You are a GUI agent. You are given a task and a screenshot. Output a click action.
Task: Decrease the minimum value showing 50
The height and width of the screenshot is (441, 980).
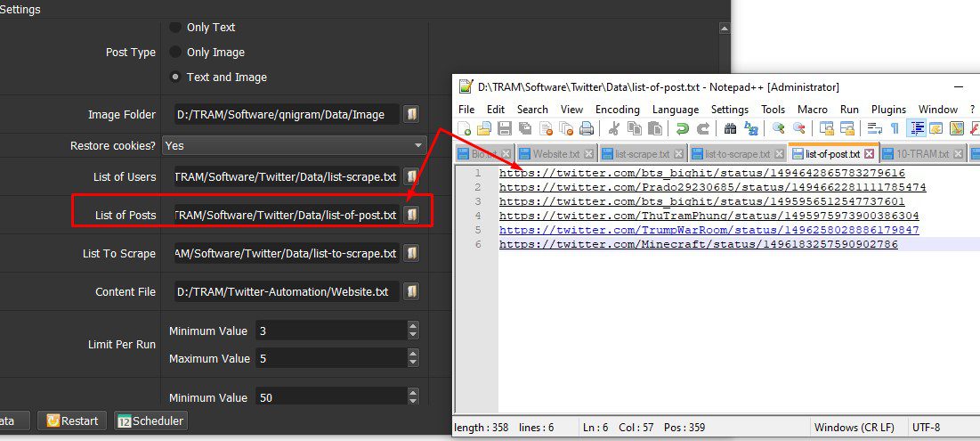click(x=412, y=401)
